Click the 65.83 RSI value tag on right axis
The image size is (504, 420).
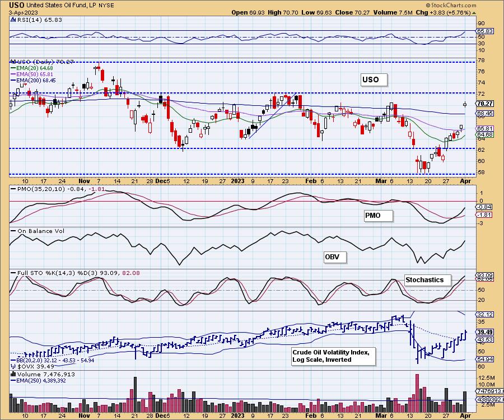485,31
